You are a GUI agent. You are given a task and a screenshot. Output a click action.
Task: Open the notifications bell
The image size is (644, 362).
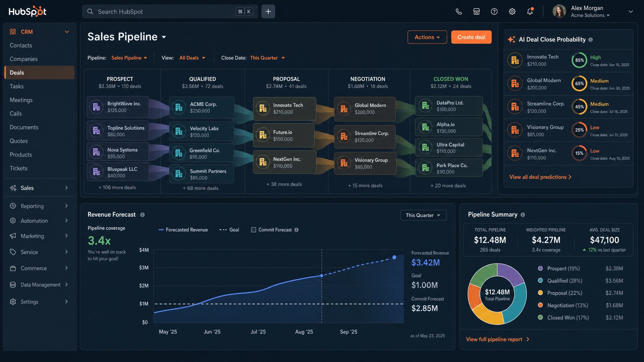(530, 11)
